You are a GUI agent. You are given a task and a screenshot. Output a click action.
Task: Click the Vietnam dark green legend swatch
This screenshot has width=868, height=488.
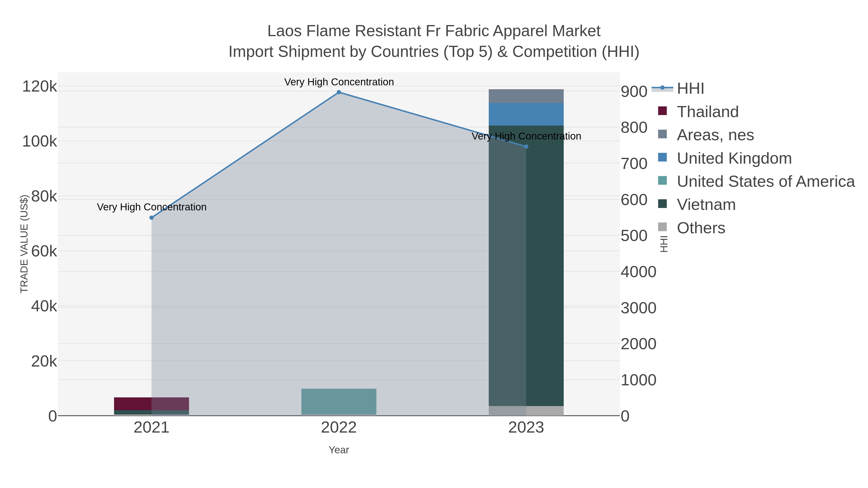(x=663, y=204)
